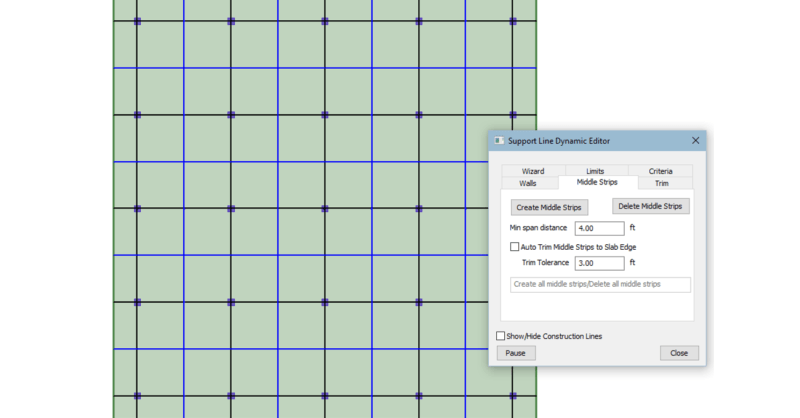Click the Pause button

[x=516, y=353]
